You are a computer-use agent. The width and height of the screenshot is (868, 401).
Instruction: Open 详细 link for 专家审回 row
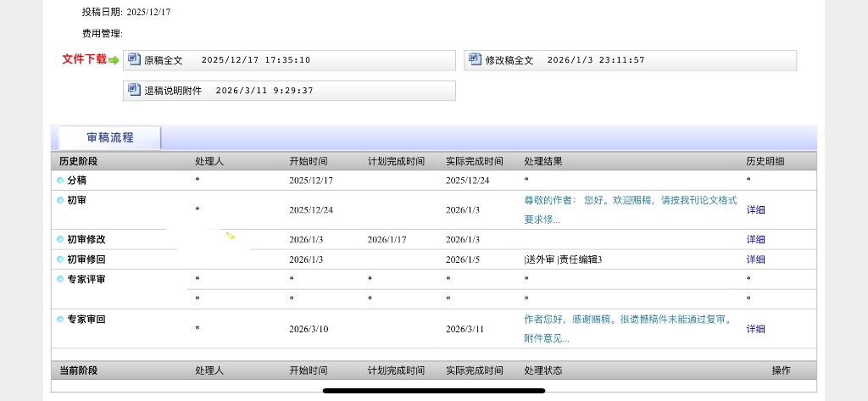(x=755, y=329)
